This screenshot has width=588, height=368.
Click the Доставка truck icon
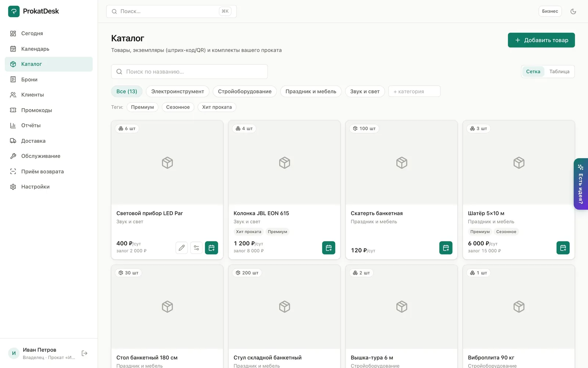[13, 141]
